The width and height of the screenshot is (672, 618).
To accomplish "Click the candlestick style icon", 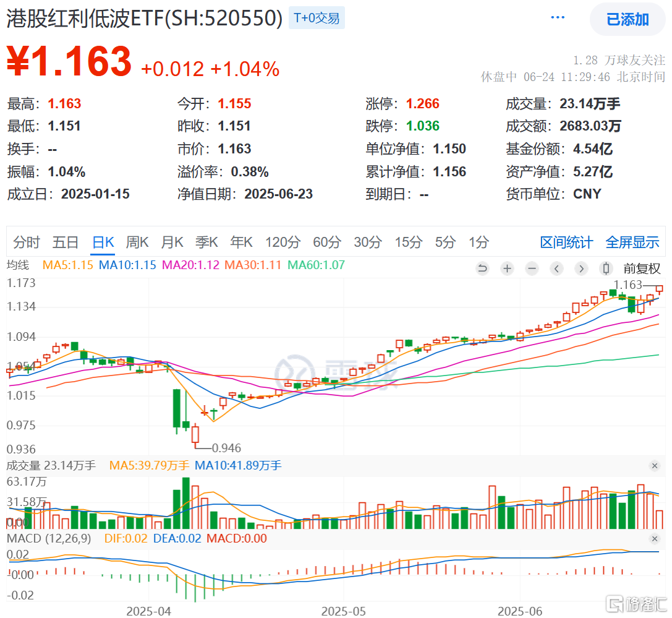I will [x=606, y=269].
